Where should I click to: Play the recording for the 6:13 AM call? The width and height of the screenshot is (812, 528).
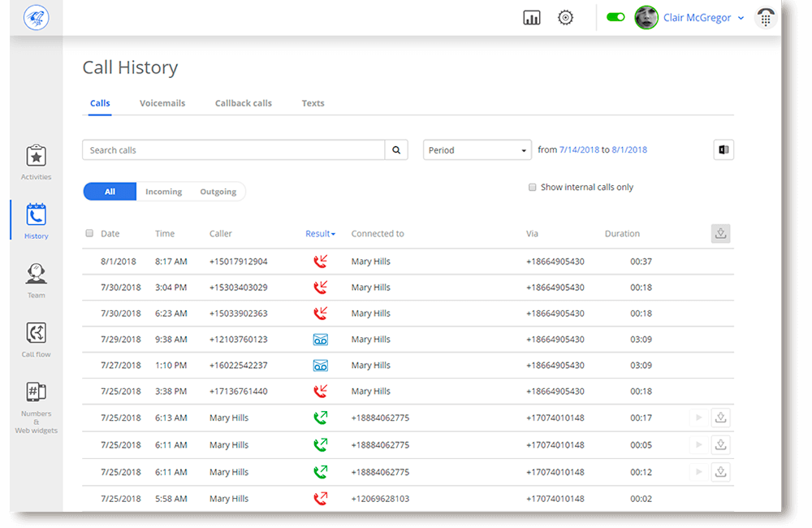698,418
